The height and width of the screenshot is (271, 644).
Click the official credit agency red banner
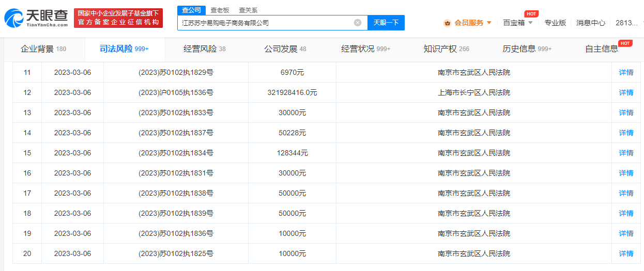118,18
